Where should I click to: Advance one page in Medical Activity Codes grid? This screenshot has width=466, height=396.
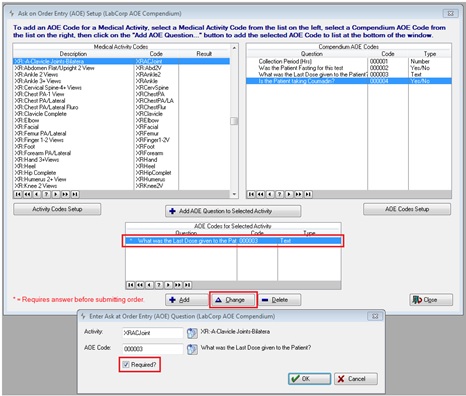[x=66, y=194]
